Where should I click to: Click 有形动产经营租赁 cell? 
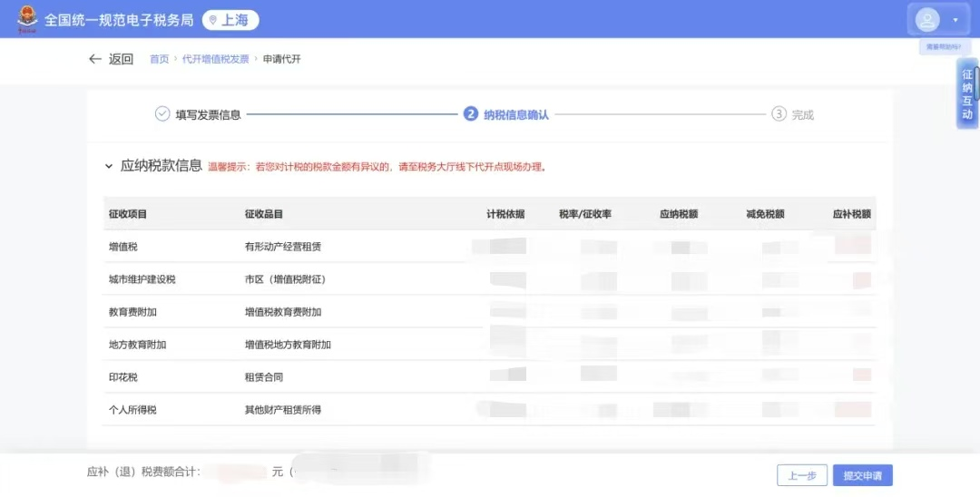tap(283, 247)
